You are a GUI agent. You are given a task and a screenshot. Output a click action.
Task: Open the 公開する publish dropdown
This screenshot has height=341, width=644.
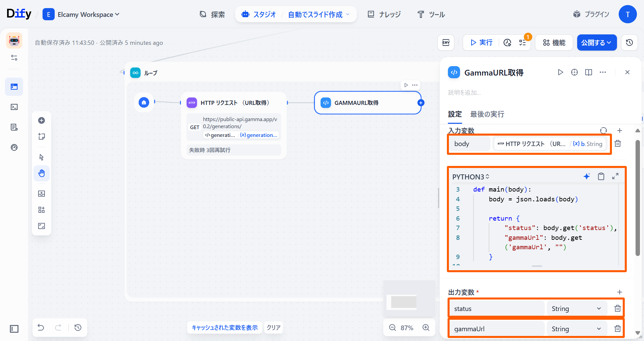[596, 42]
